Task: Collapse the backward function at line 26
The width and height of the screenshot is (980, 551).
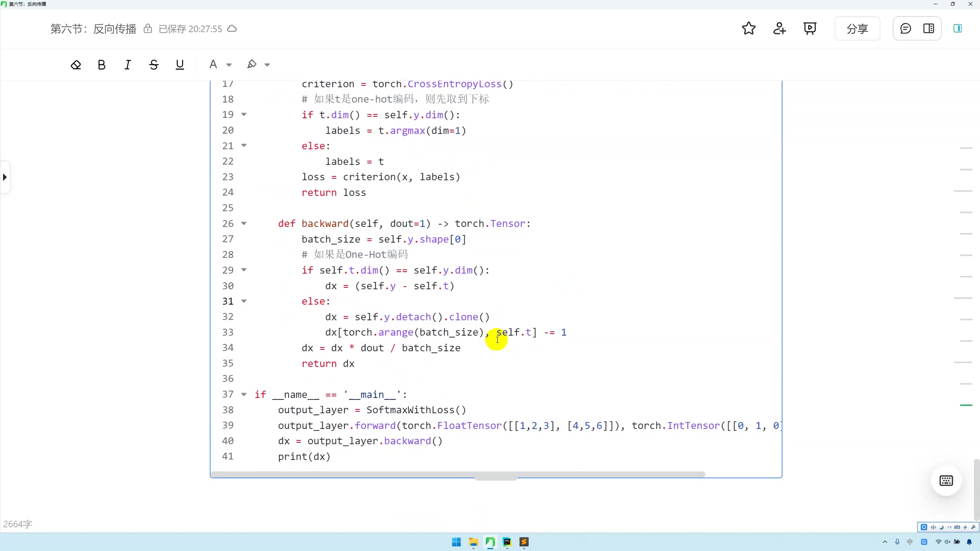Action: coord(244,223)
